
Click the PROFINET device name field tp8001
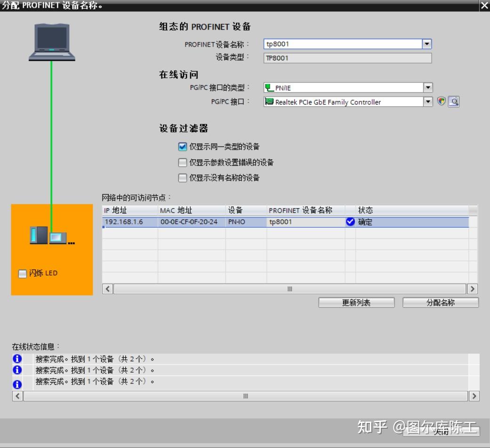coord(343,44)
